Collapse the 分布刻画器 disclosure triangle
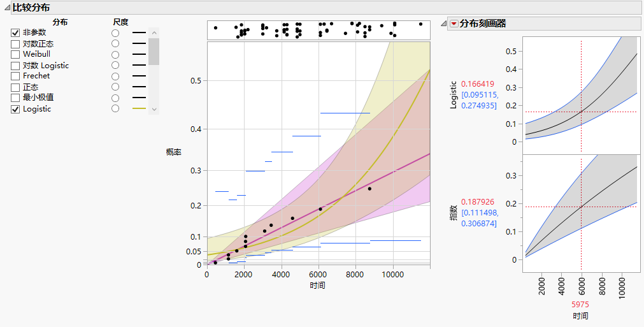 coord(443,24)
